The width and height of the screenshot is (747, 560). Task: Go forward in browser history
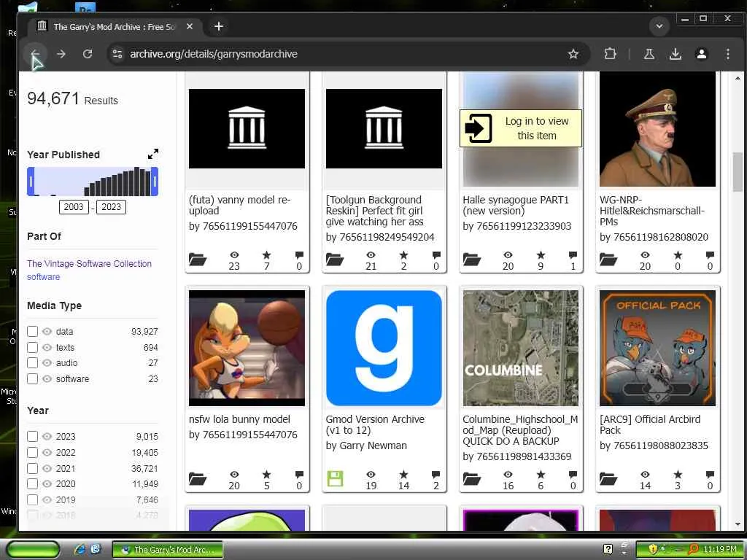click(x=61, y=54)
